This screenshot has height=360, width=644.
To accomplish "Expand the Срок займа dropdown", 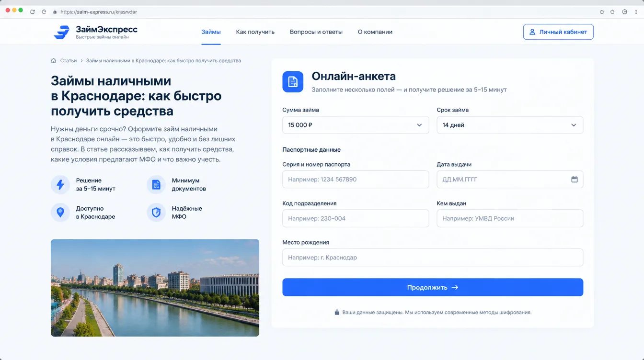I will point(510,125).
